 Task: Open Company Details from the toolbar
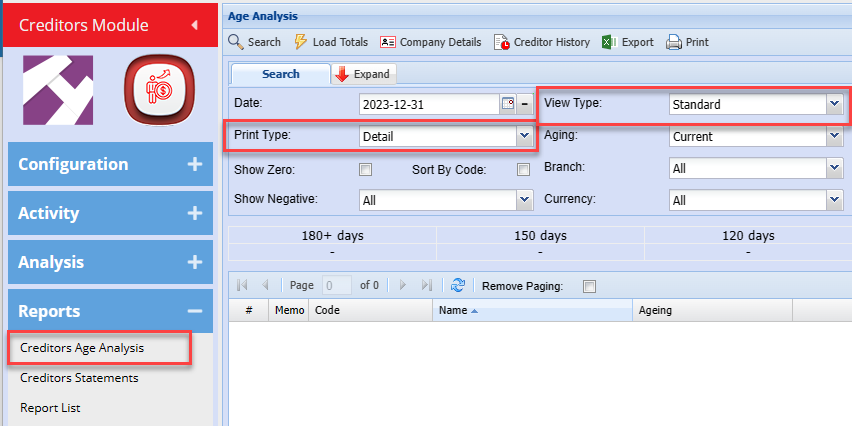tap(388, 42)
